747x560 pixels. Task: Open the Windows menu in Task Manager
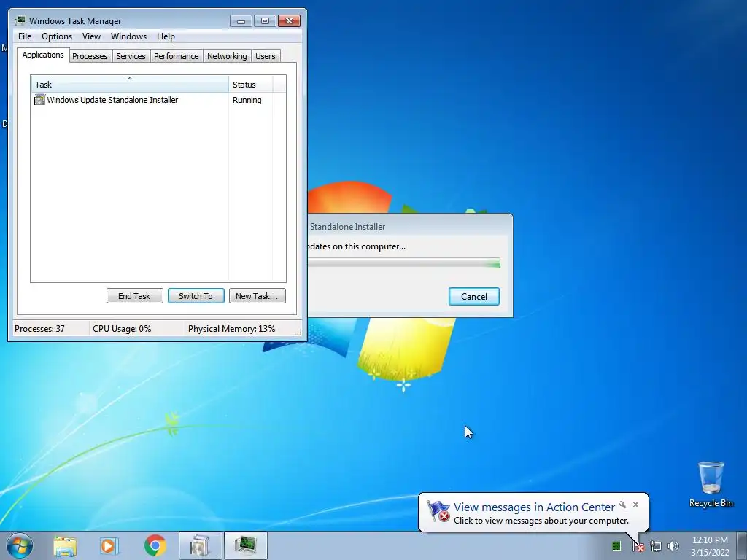coord(128,36)
